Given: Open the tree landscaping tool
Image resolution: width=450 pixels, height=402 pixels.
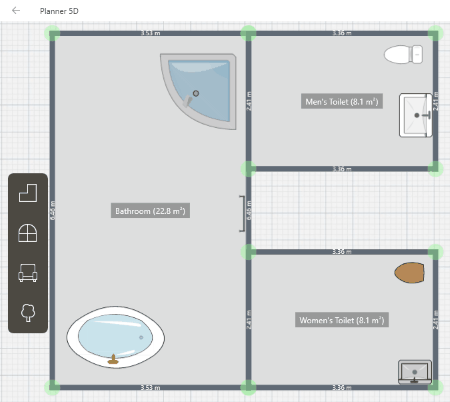Looking at the screenshot, I should pos(28,312).
